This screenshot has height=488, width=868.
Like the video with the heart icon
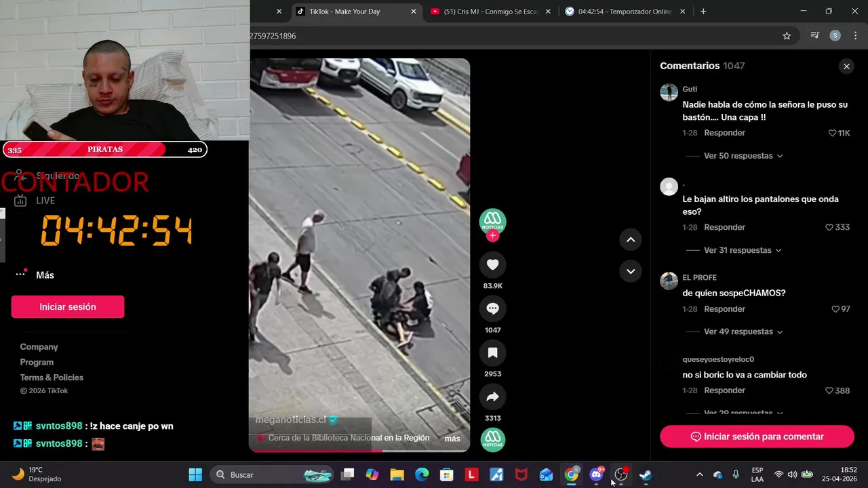[x=493, y=265]
